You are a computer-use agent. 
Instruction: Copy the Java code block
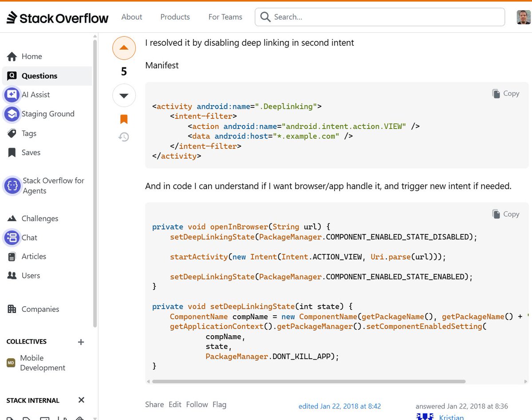[505, 214]
